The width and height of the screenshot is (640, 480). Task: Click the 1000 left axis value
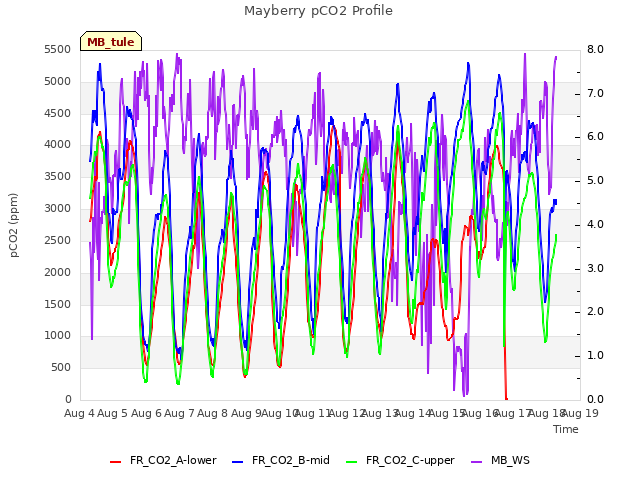pos(58,336)
